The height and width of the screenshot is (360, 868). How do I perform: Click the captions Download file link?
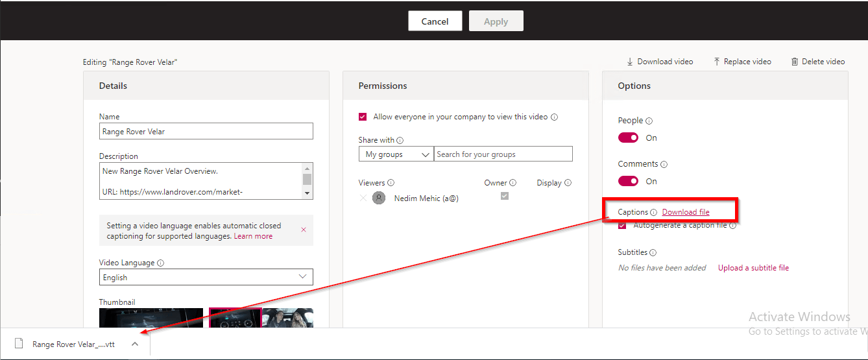pos(686,212)
